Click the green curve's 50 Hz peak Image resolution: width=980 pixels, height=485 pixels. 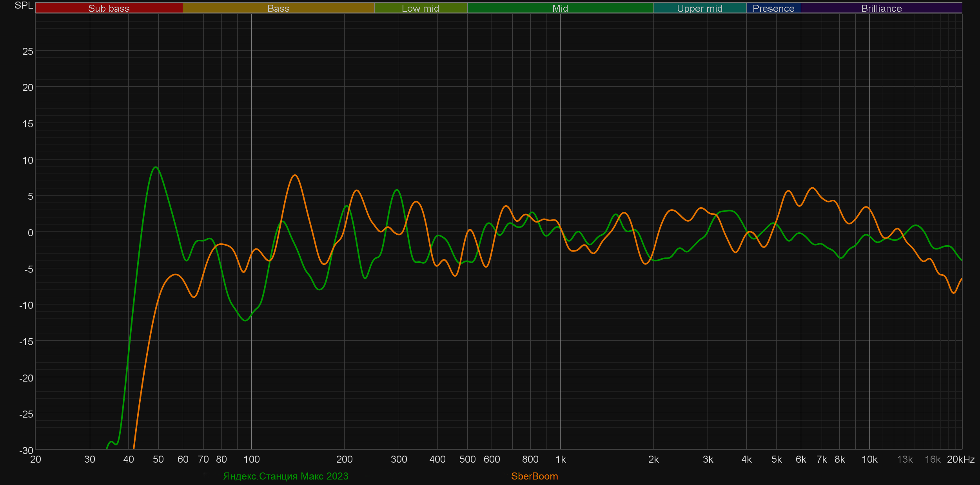point(156,167)
